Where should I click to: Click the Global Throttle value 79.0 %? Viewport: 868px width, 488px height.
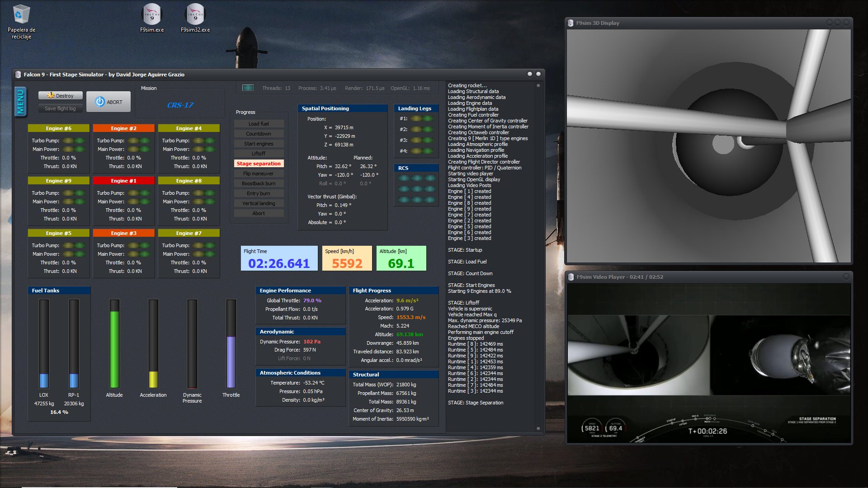[312, 300]
